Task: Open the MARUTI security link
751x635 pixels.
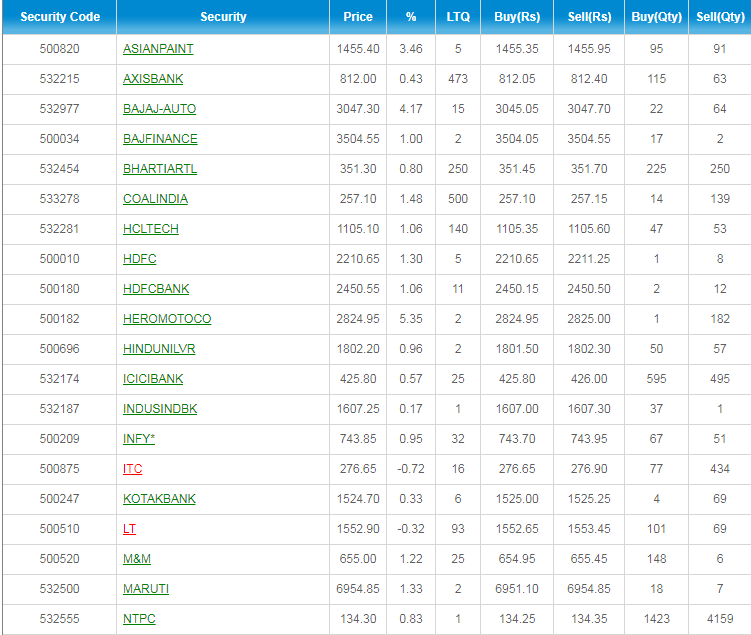Action: [146, 589]
